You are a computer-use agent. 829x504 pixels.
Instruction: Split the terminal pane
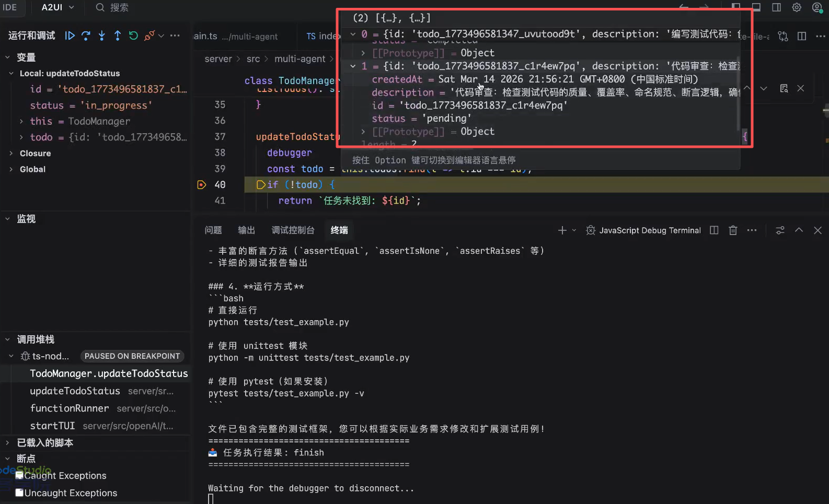714,230
